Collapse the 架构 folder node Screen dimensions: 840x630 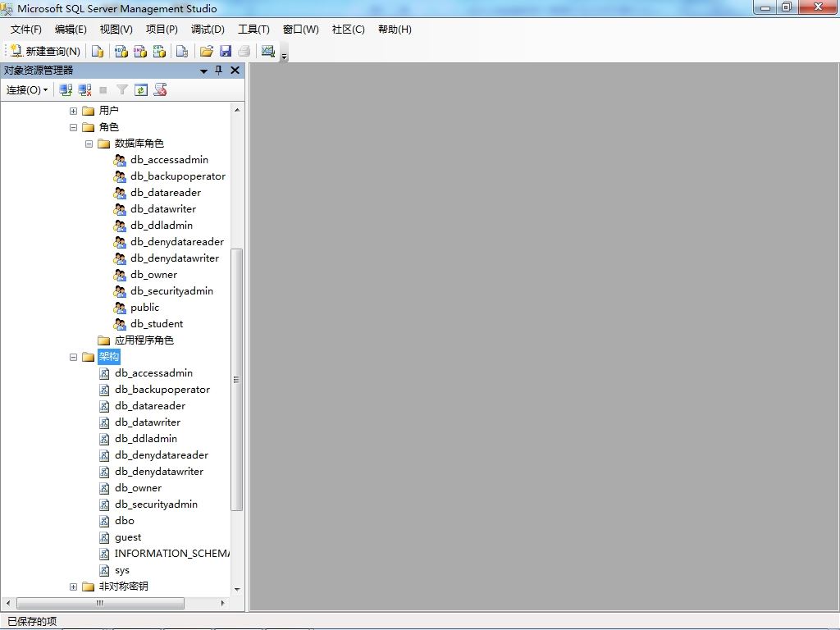pyautogui.click(x=73, y=357)
